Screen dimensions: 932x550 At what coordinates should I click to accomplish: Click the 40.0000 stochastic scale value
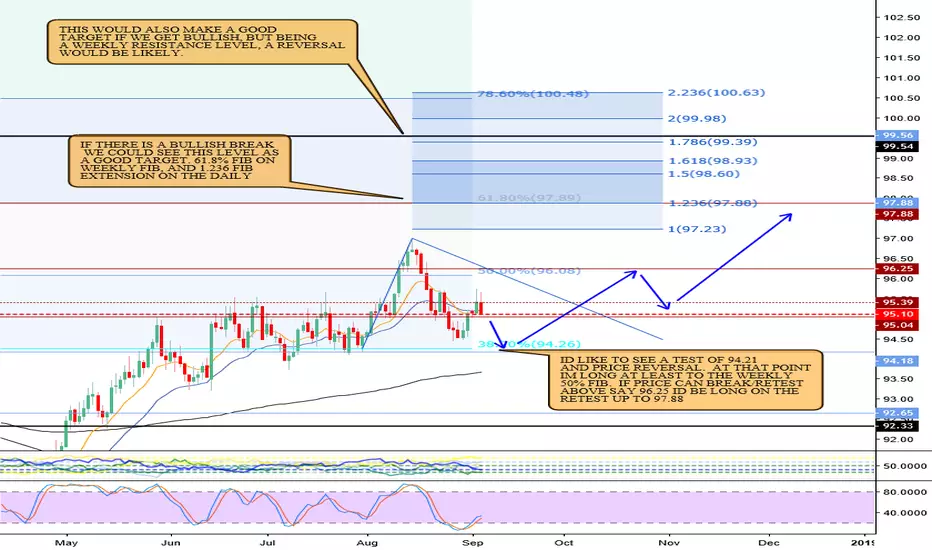pos(904,513)
